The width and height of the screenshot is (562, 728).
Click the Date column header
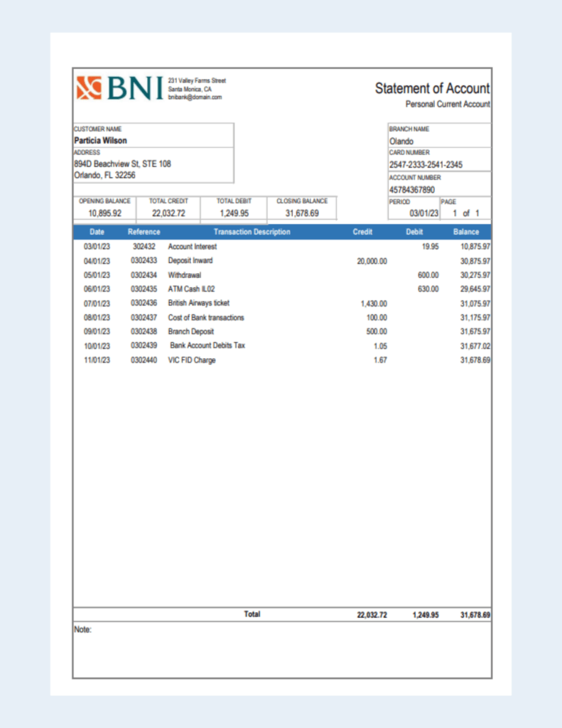97,232
